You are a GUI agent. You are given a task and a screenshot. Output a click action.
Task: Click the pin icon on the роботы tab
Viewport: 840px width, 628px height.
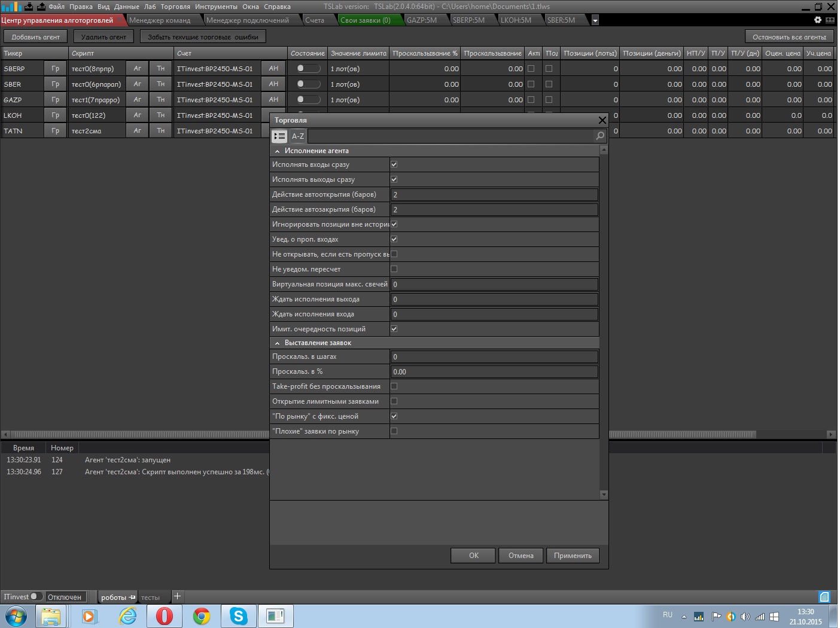(x=132, y=597)
